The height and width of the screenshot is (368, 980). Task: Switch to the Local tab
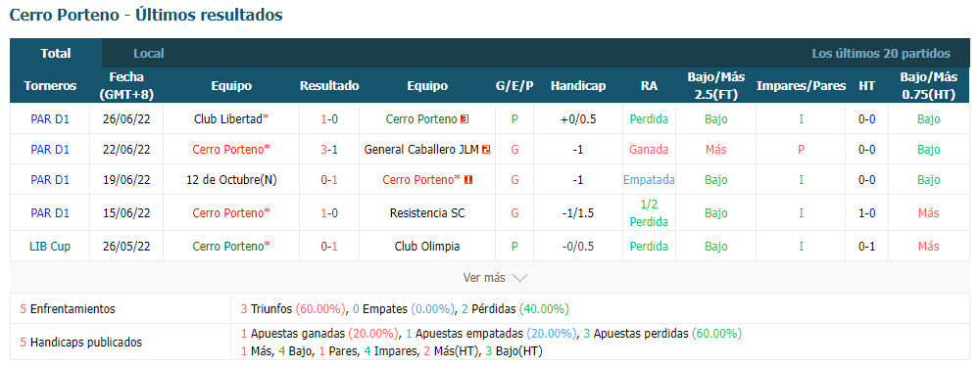(x=149, y=54)
